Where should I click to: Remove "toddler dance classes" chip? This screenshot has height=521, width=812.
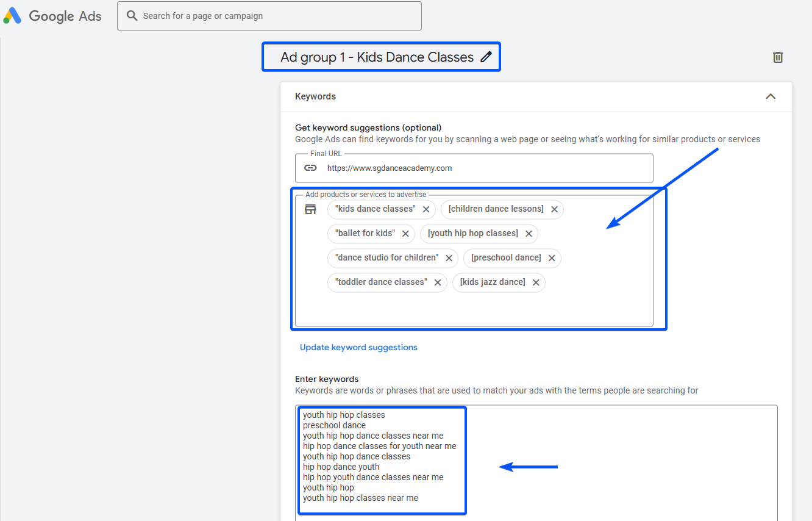[x=438, y=282]
